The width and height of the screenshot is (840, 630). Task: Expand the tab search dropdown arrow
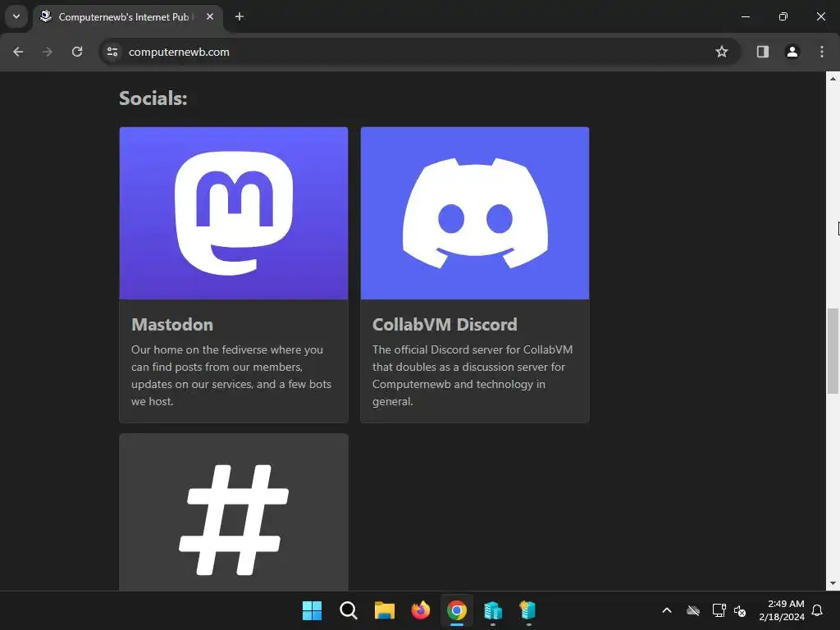tap(16, 16)
